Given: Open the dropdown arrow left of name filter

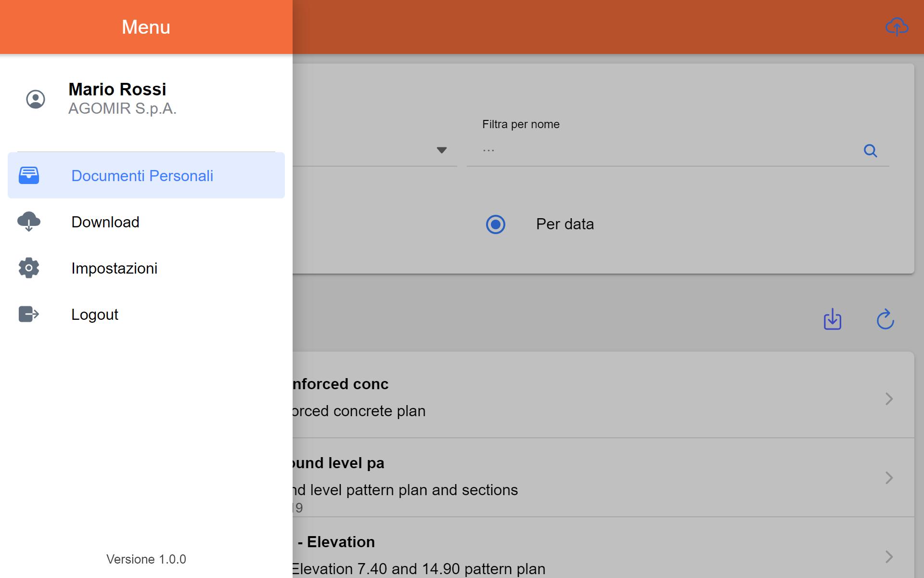Looking at the screenshot, I should [442, 150].
